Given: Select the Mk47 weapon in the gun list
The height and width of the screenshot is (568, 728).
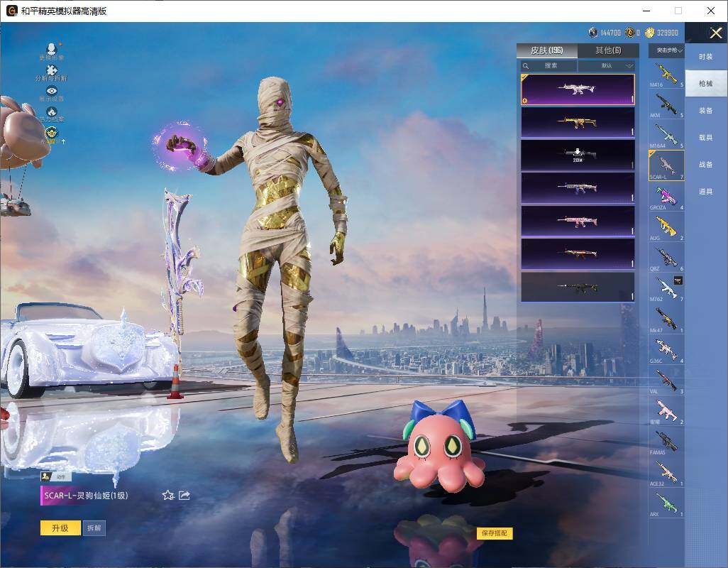Looking at the screenshot, I should (666, 319).
